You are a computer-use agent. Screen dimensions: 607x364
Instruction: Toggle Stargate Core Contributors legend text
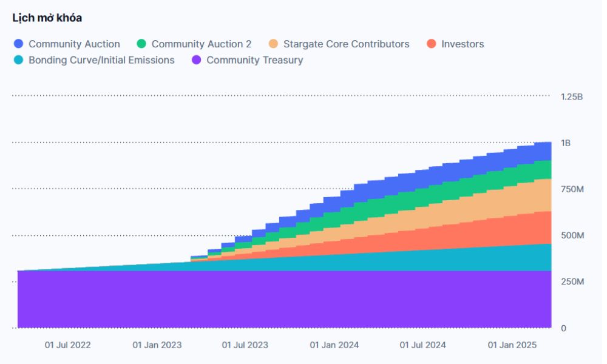coord(346,44)
